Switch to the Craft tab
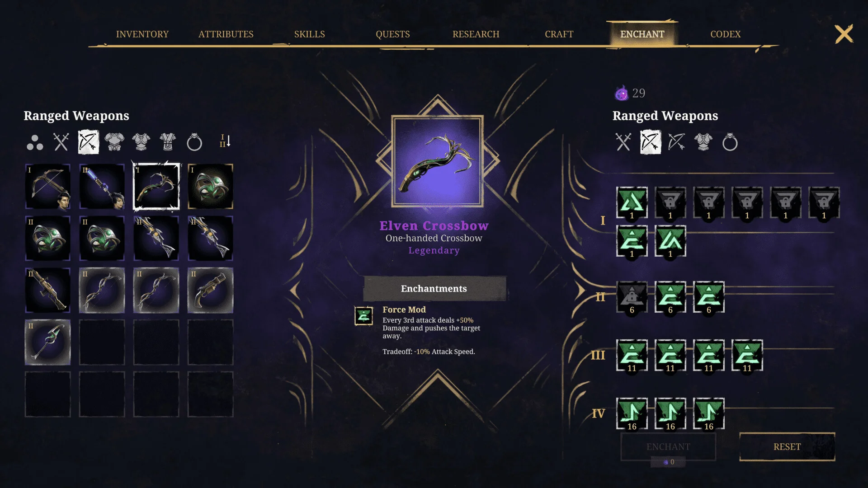 (x=559, y=34)
